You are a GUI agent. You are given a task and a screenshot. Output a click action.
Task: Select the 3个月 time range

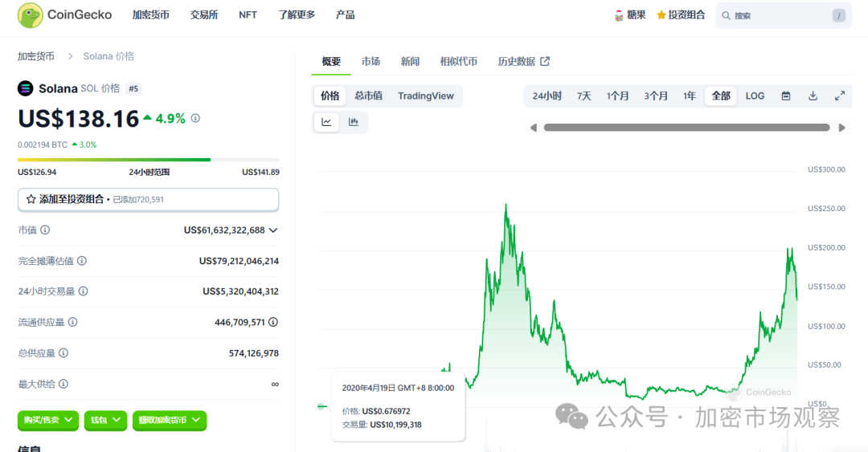[656, 96]
